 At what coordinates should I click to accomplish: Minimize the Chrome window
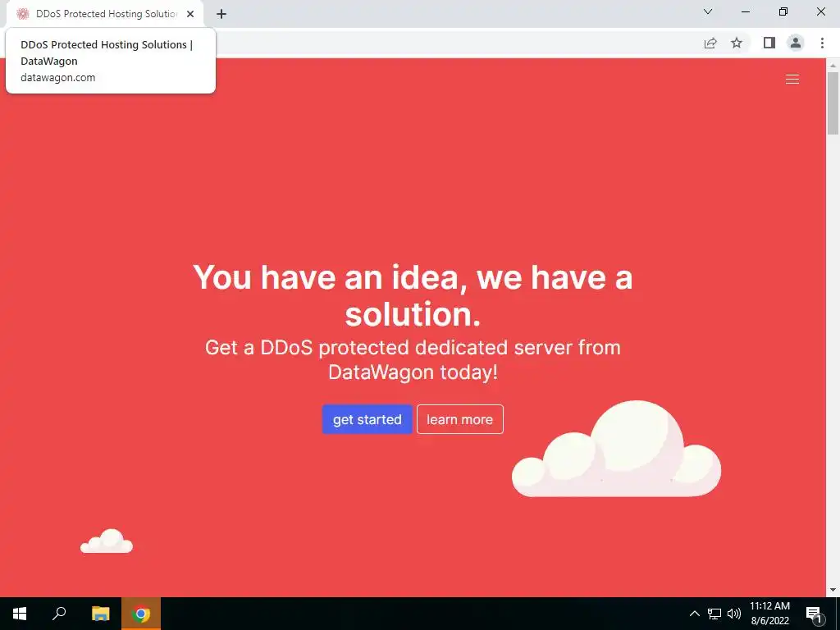pos(745,11)
